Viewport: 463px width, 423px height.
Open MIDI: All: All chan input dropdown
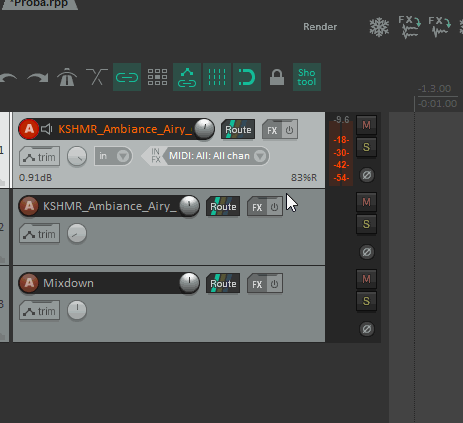pos(217,156)
